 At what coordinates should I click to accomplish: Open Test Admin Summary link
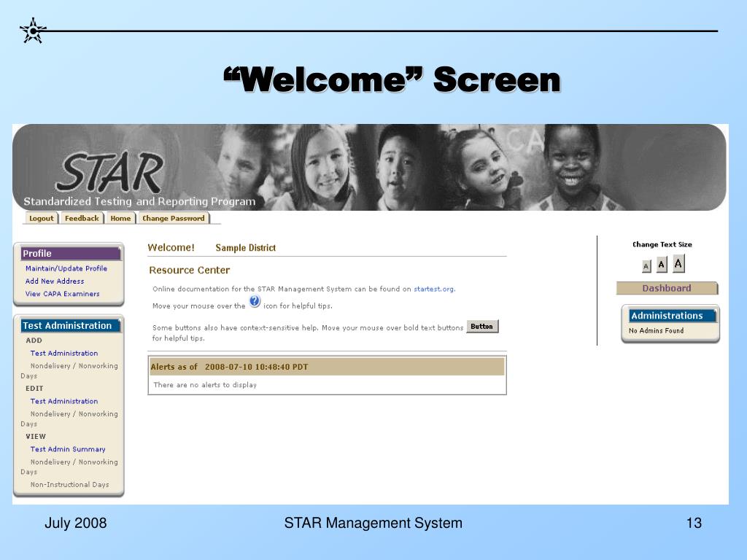68,449
